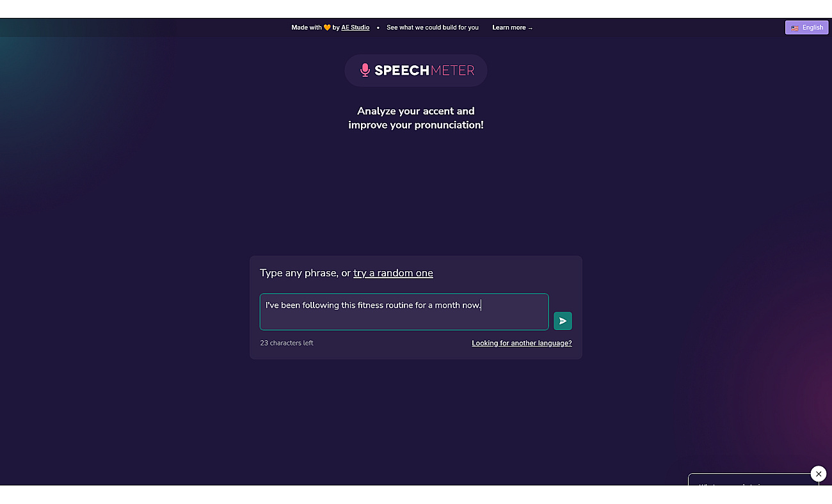This screenshot has width=832, height=504.
Task: Click the SpeechMeter microphone logo
Action: [416, 70]
